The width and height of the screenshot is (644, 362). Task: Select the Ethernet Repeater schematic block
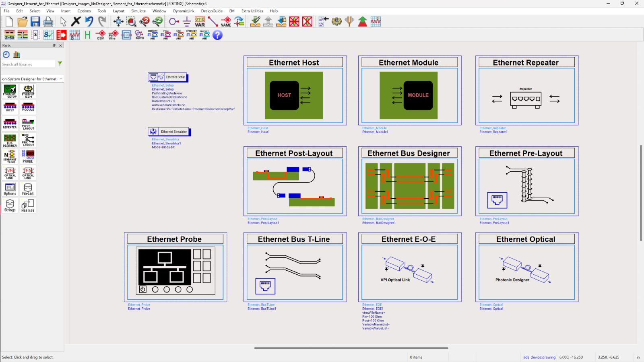[x=527, y=90]
